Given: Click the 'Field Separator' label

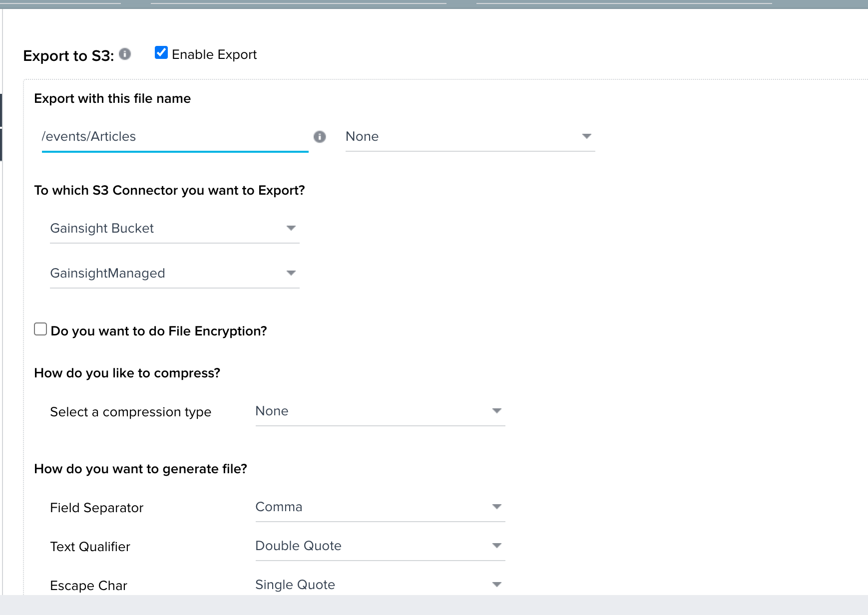Looking at the screenshot, I should point(96,508).
